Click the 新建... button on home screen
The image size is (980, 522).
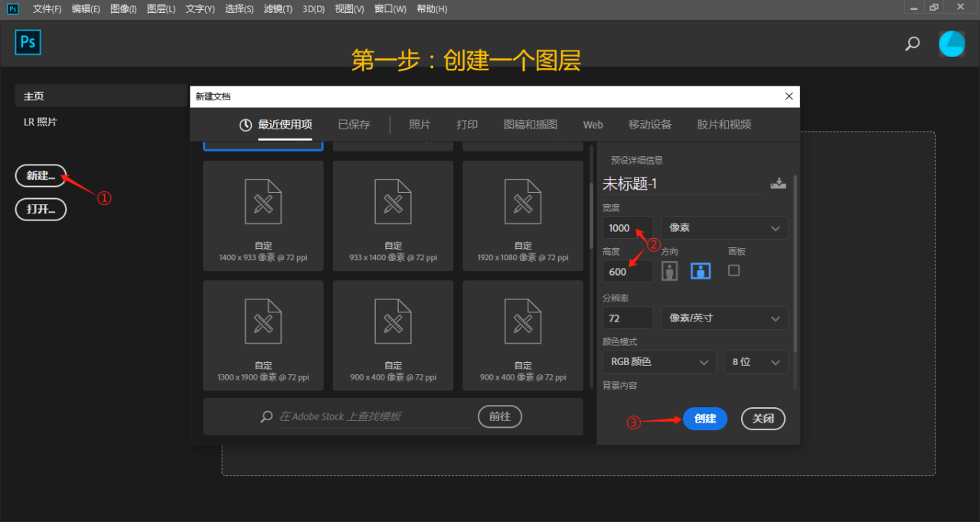(x=41, y=175)
